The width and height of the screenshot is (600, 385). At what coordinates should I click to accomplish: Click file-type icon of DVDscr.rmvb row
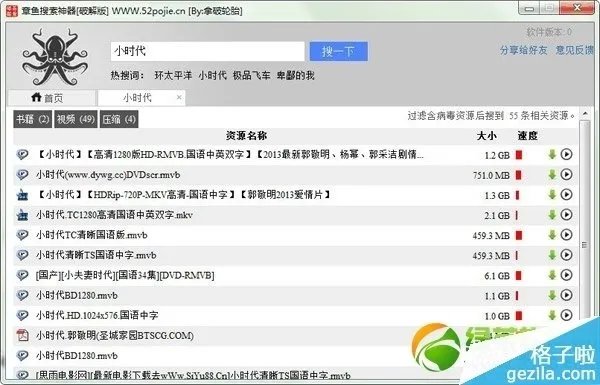point(23,175)
